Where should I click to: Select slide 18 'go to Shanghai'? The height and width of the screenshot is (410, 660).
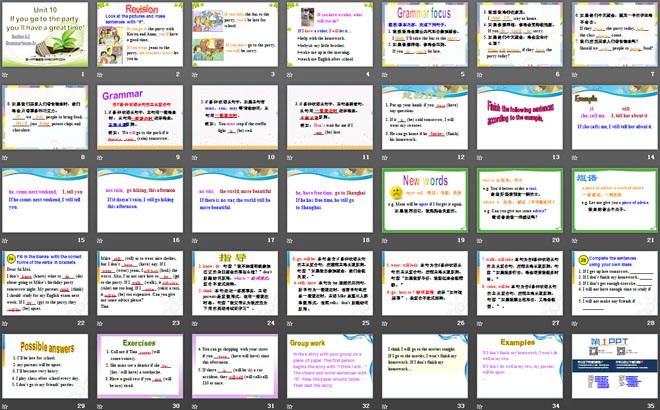(330, 200)
